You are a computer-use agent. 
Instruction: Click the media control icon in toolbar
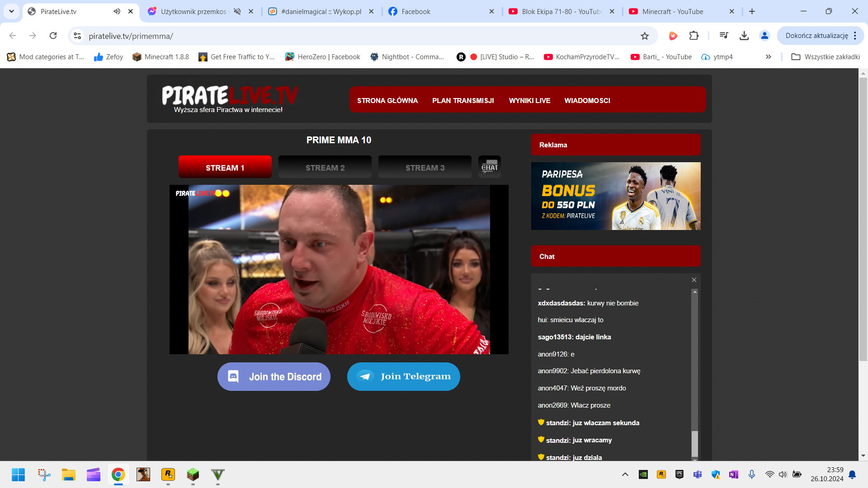pos(724,36)
